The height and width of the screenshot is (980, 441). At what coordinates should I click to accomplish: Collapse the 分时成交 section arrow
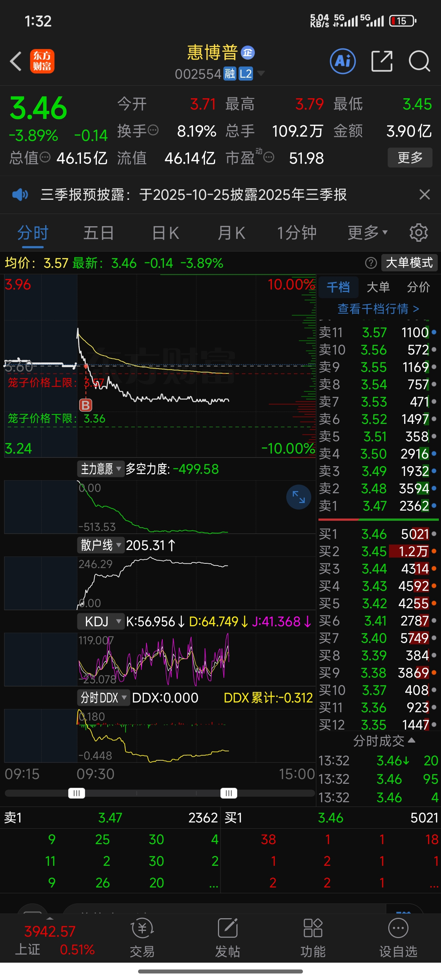click(x=411, y=740)
